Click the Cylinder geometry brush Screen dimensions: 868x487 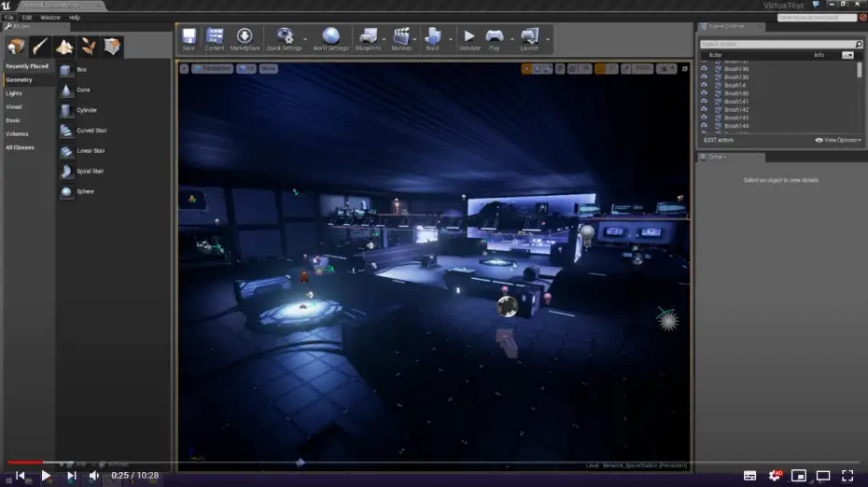(114, 110)
